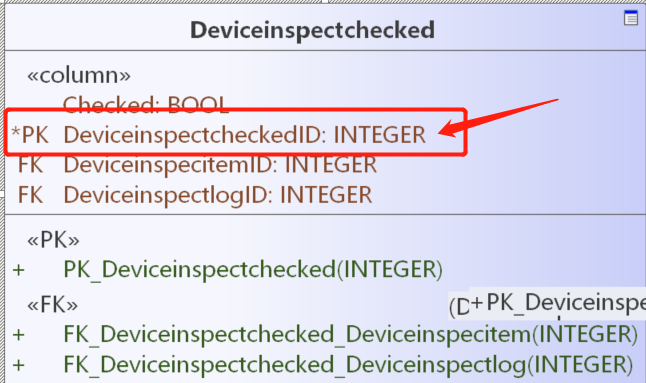Select the Checked: BOOL column

tap(145, 105)
